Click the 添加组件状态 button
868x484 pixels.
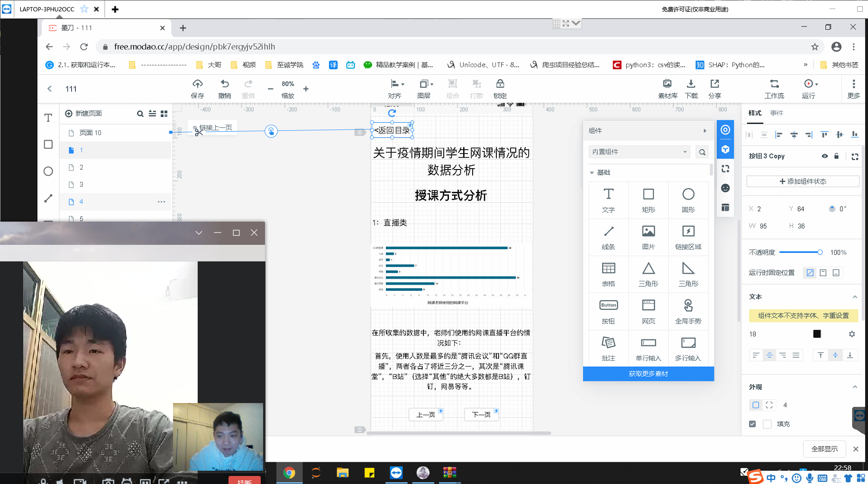click(x=803, y=181)
